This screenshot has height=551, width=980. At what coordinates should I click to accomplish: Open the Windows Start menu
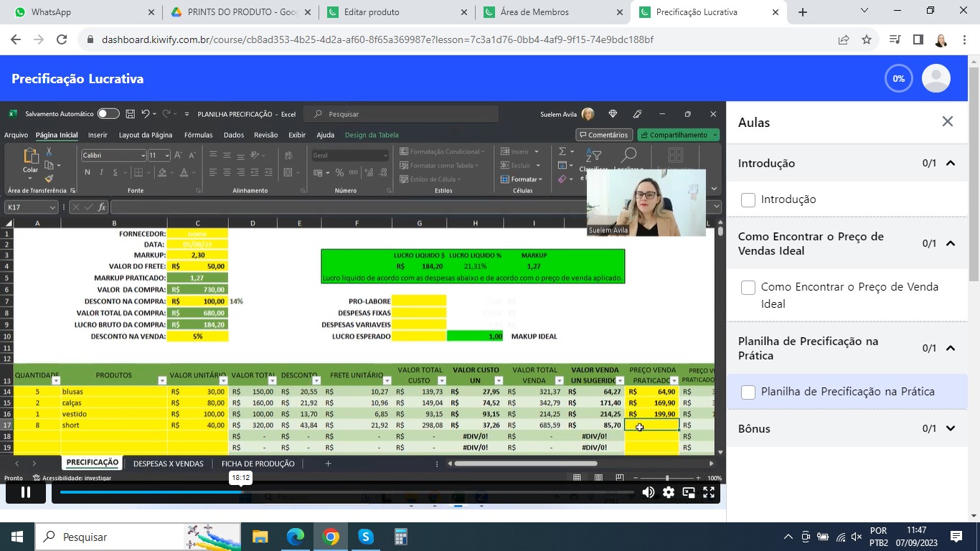pyautogui.click(x=17, y=537)
